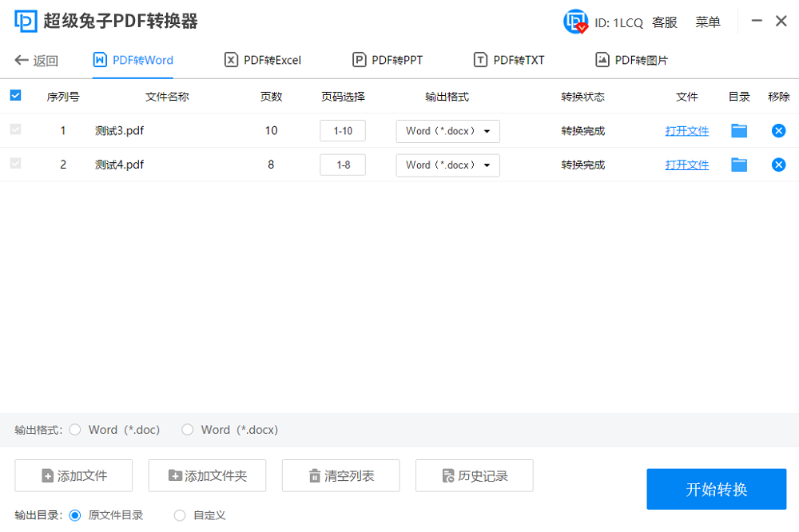The image size is (799, 532).
Task: Edit the page range field showing 1-8
Action: point(342,165)
